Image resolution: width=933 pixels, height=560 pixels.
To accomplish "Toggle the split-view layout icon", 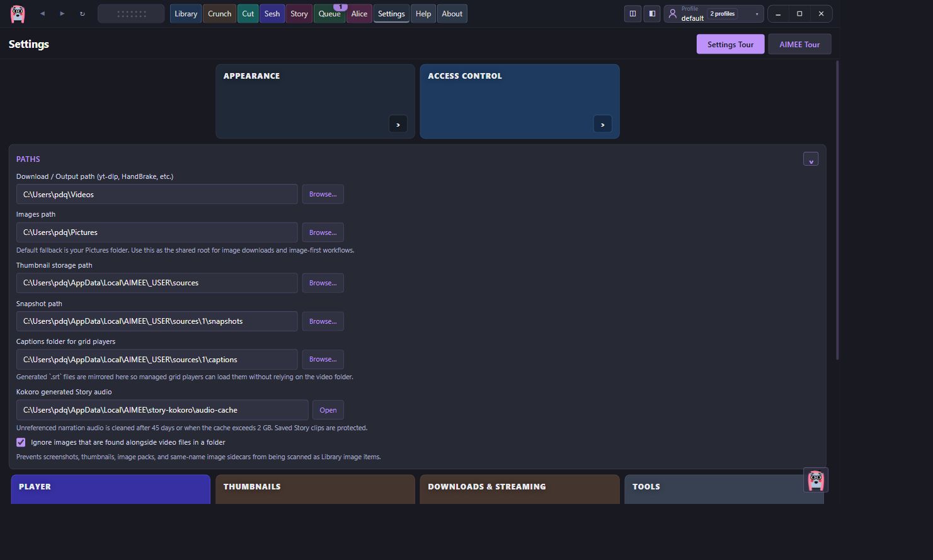I will pos(632,14).
